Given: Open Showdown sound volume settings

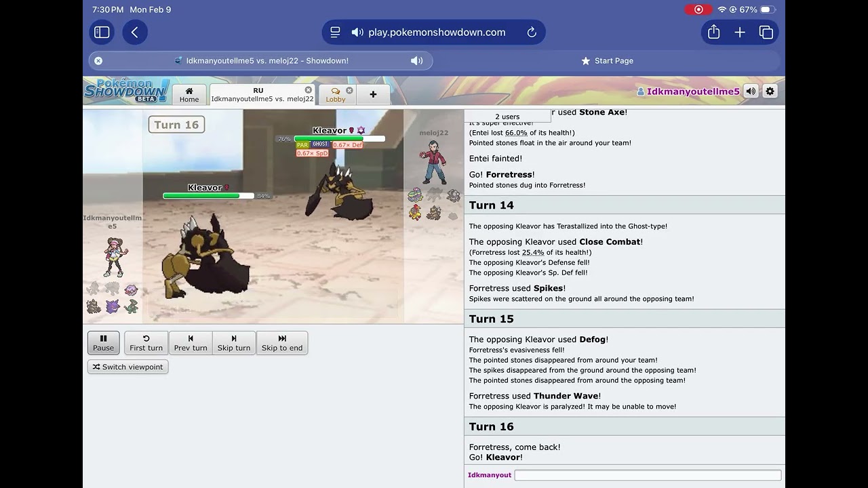Looking at the screenshot, I should tap(751, 91).
